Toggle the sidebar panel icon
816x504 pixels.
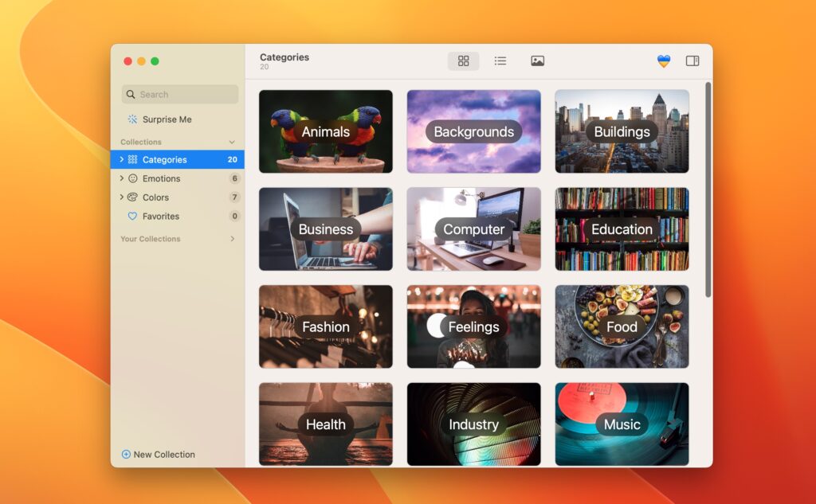point(692,60)
